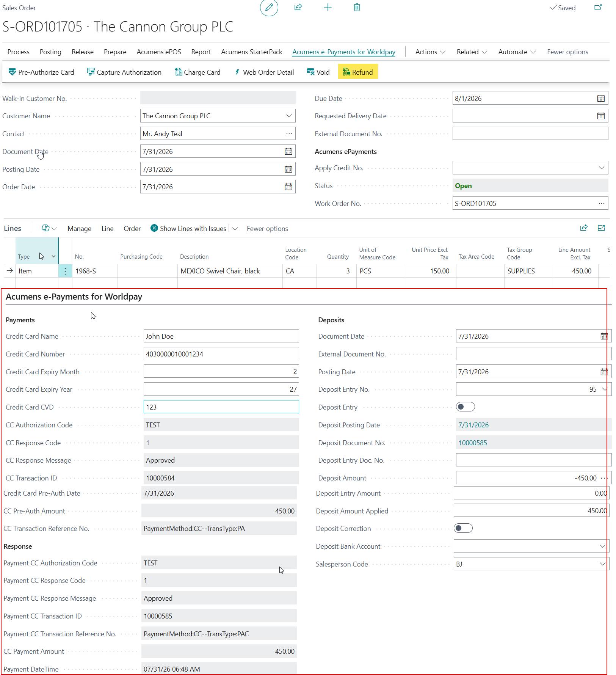Expand the Deposit Entry No. dropdown

click(x=605, y=389)
